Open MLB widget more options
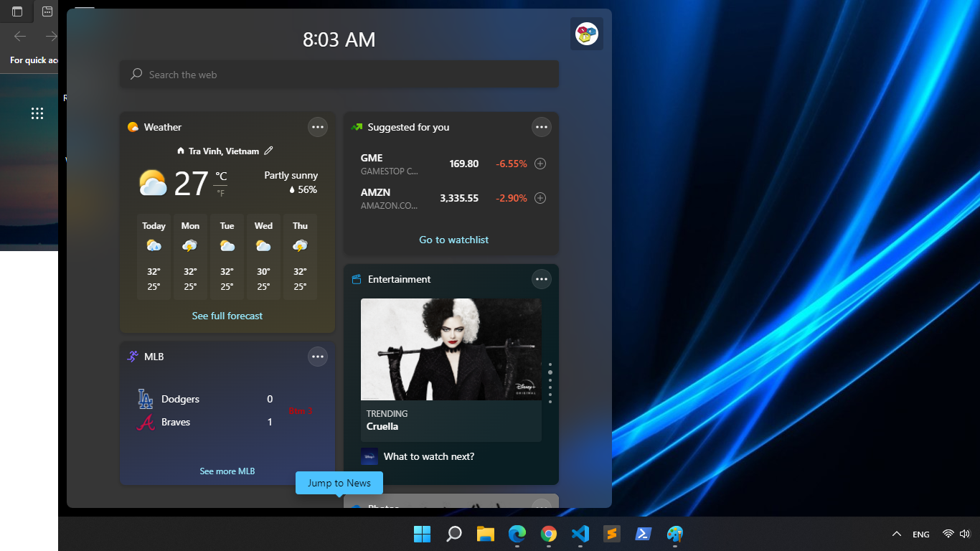 318,357
